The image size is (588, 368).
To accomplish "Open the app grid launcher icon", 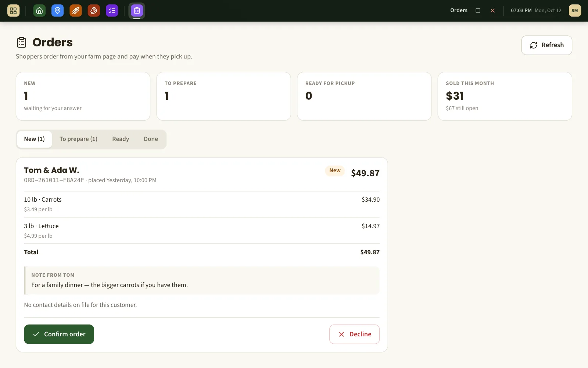I will pyautogui.click(x=13, y=11).
